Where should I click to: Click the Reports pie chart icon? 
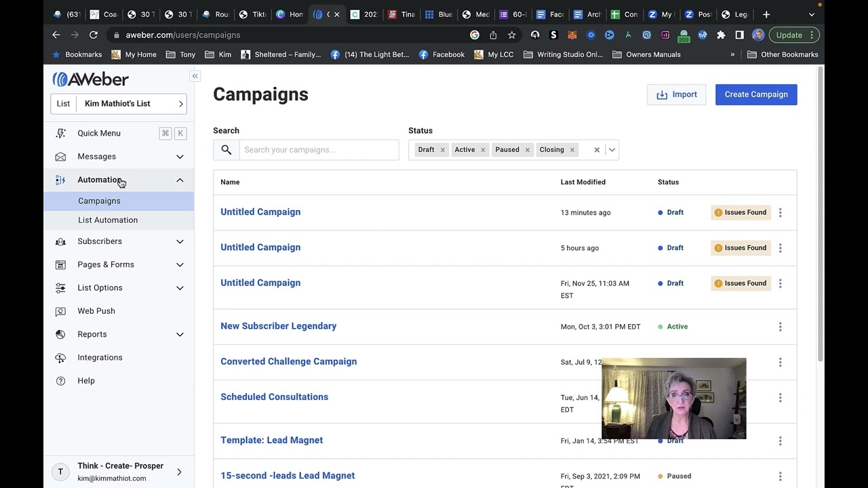click(x=60, y=334)
